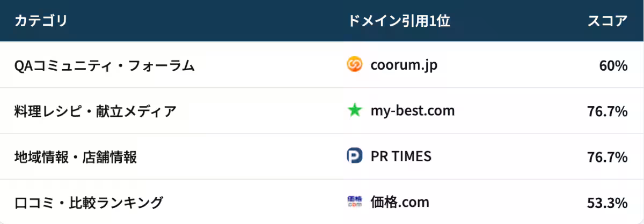Select the QAコミュニティ・フォーラム row label

pos(104,66)
